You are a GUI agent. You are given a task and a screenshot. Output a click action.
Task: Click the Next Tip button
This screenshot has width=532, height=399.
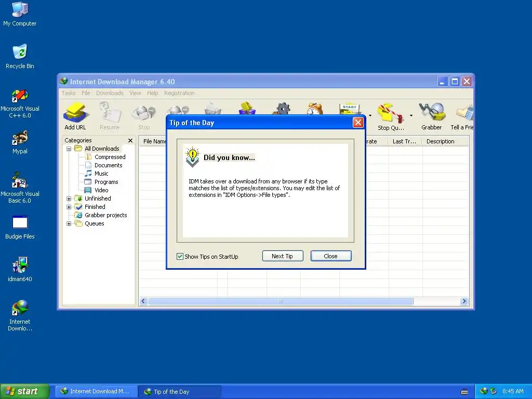tap(282, 256)
